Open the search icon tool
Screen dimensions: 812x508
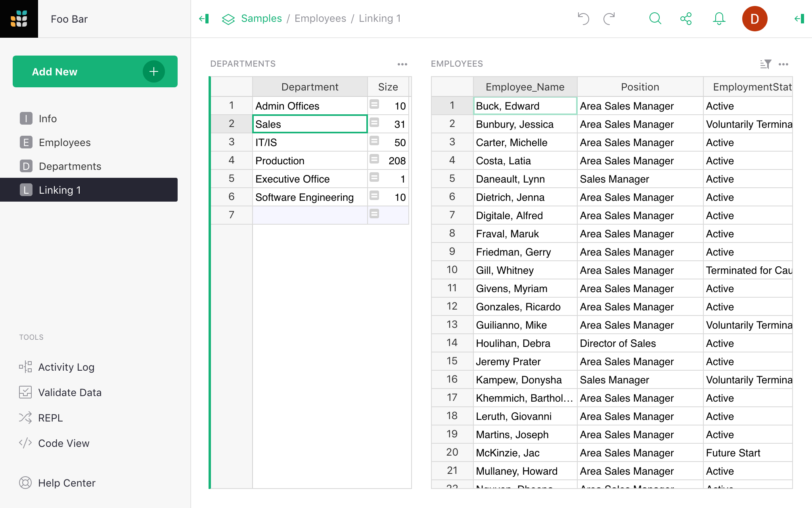[655, 18]
